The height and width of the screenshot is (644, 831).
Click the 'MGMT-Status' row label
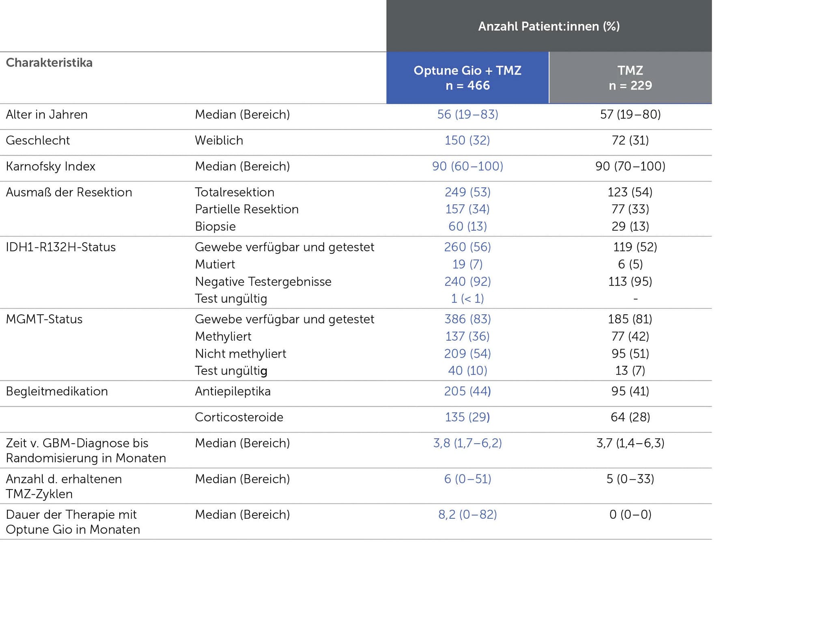pos(44,319)
